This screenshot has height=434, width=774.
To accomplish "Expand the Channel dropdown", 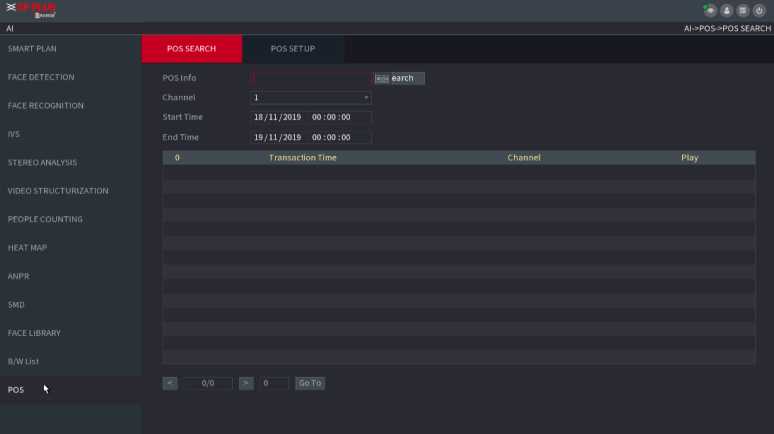I will pos(311,98).
